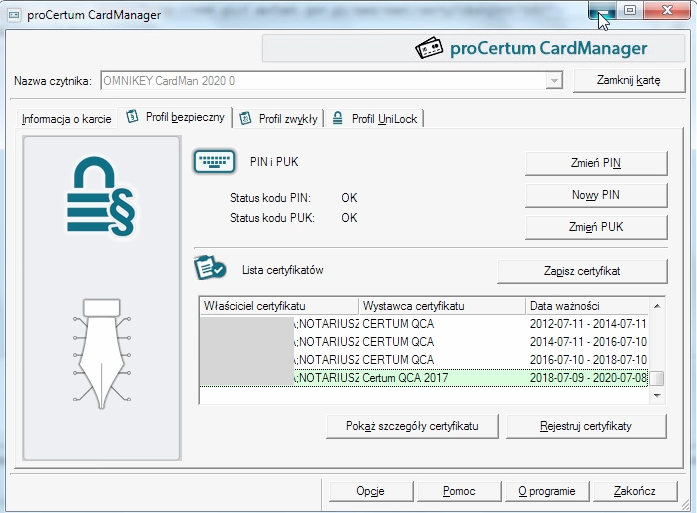Click the certificate list scroll down arrow

click(657, 395)
